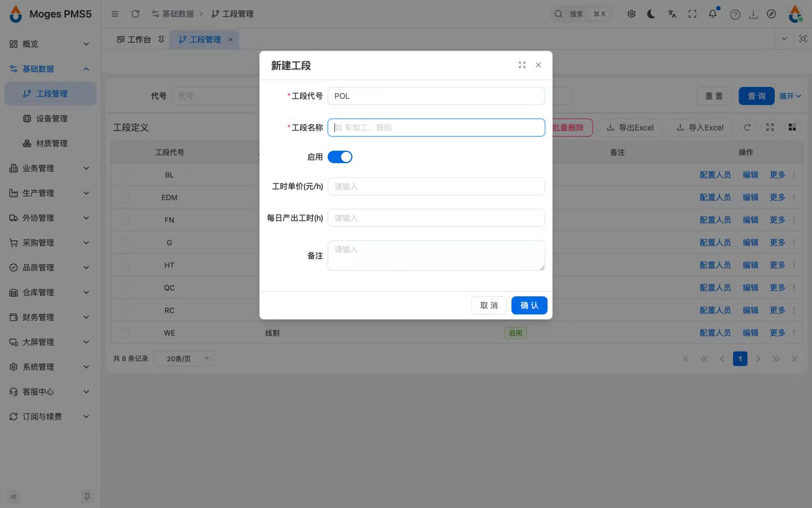Select the HT row checkbox

coord(125,265)
